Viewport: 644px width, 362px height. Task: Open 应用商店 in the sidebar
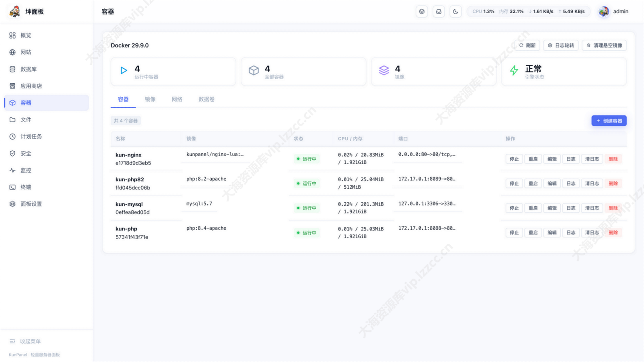[x=46, y=86]
